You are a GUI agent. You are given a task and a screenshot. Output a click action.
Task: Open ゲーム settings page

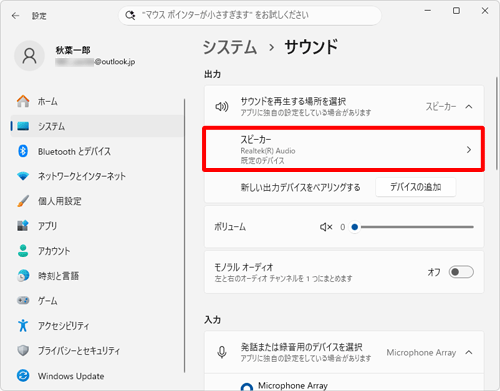(97, 301)
